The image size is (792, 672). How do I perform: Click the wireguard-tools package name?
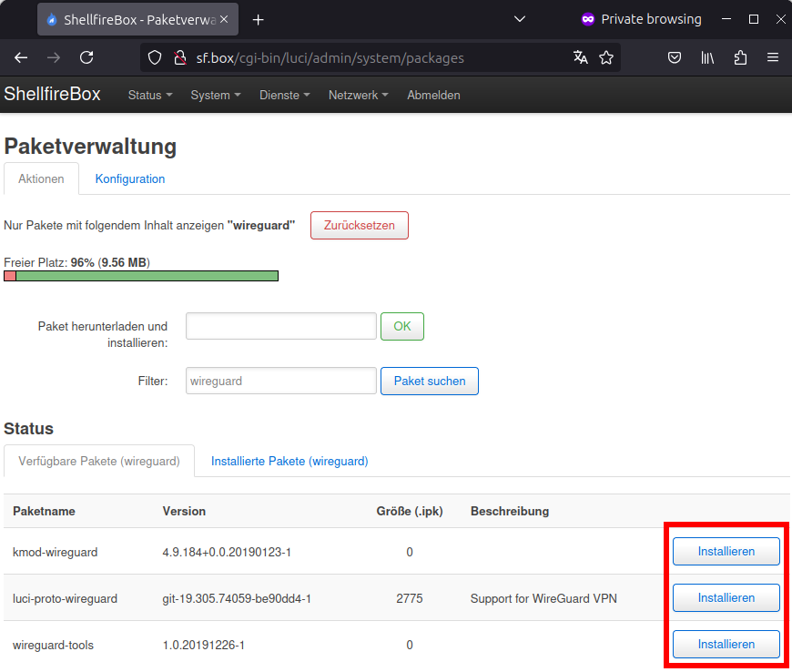53,646
